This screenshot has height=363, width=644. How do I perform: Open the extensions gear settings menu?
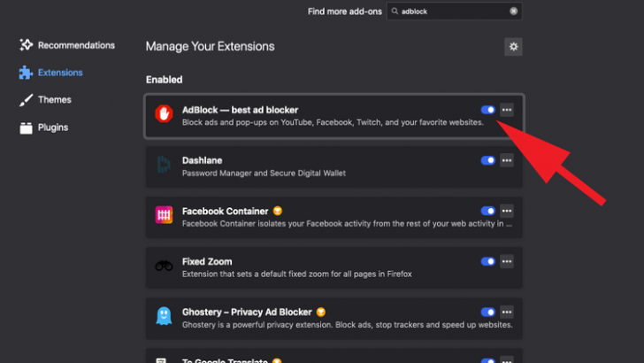513,47
